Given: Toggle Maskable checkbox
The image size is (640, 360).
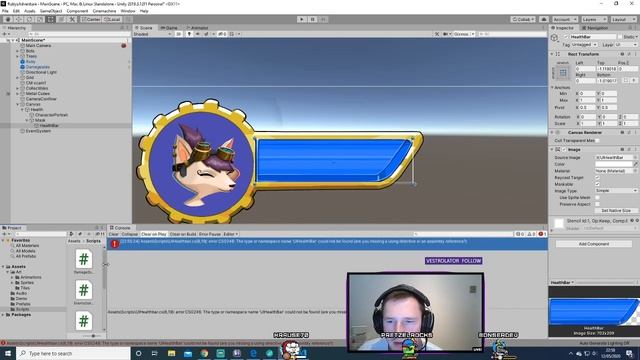Looking at the screenshot, I should click(598, 184).
